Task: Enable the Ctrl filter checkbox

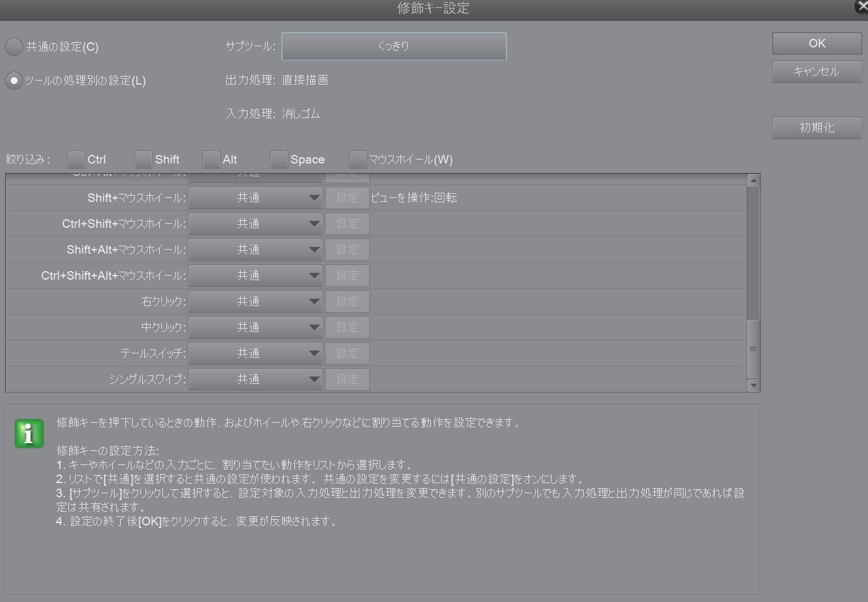Action: (76, 160)
